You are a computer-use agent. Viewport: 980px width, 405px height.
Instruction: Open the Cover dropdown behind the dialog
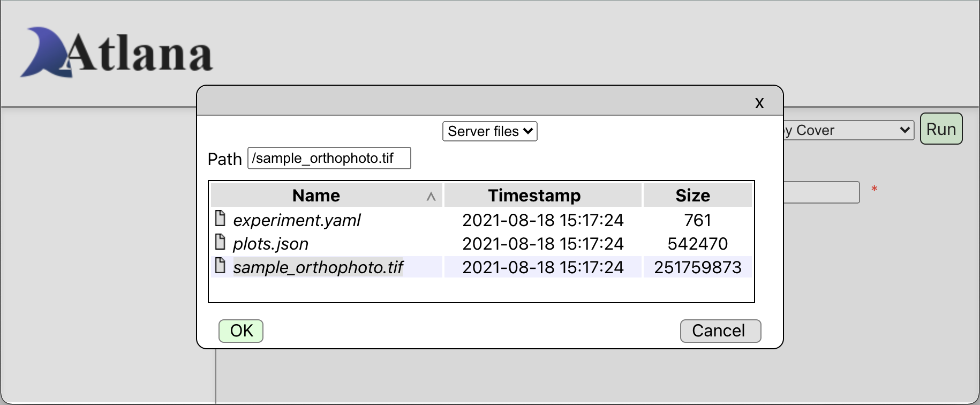point(849,130)
